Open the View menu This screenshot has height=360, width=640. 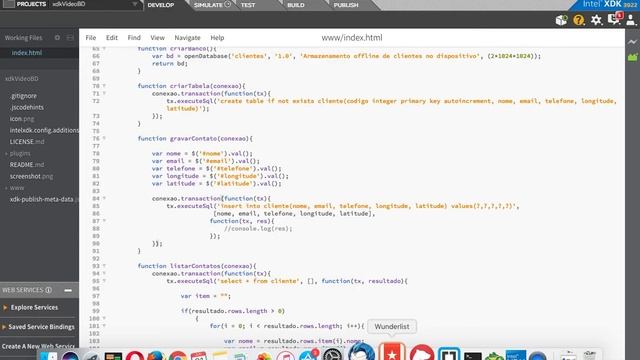click(x=157, y=38)
